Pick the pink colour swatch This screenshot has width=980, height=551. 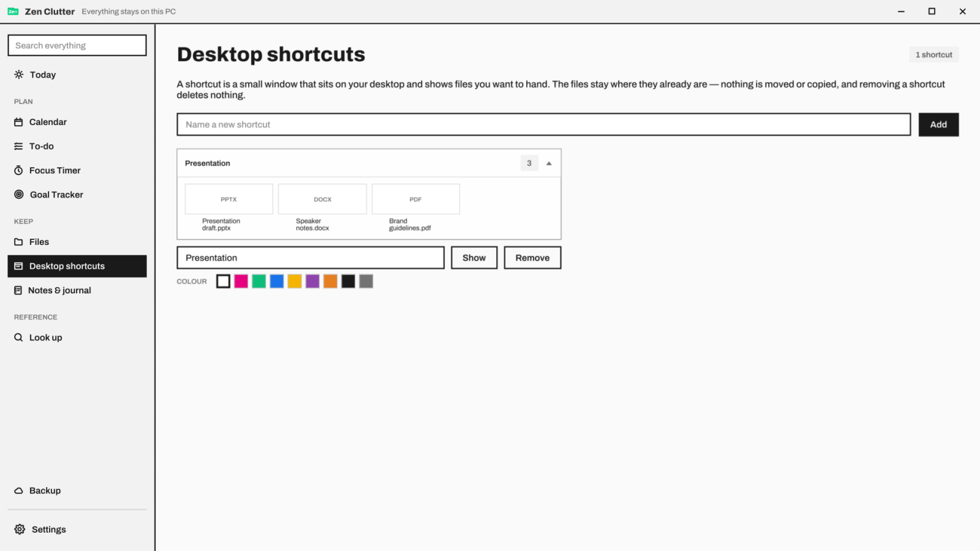(241, 281)
